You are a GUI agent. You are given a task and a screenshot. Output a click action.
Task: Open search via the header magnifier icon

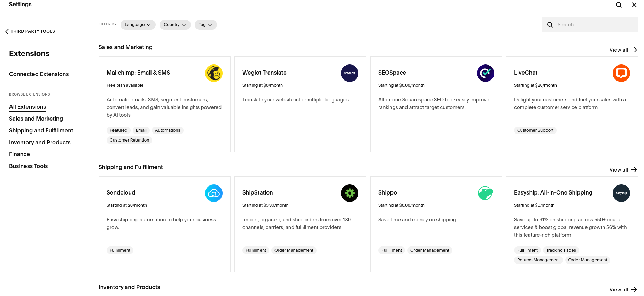click(x=619, y=5)
